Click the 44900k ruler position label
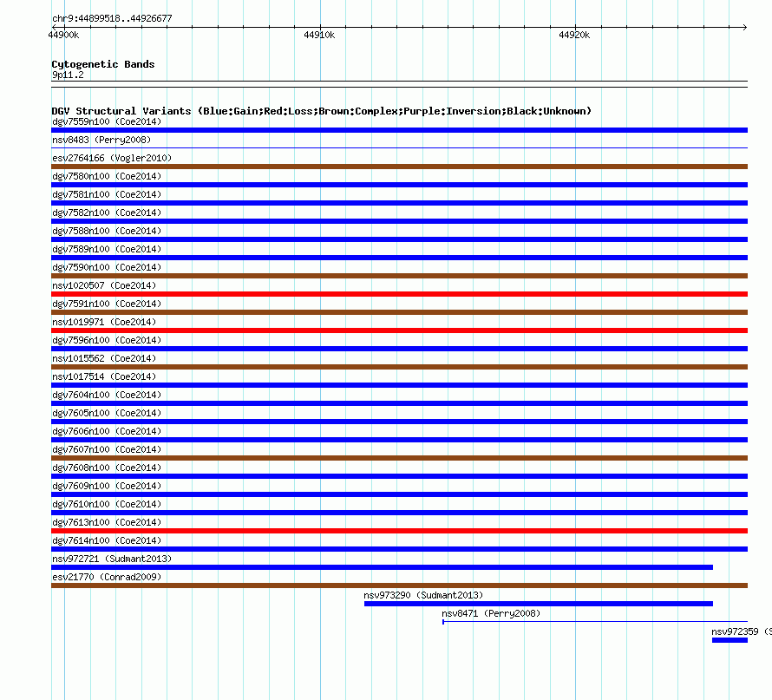The height and width of the screenshot is (700, 772). pyautogui.click(x=63, y=35)
